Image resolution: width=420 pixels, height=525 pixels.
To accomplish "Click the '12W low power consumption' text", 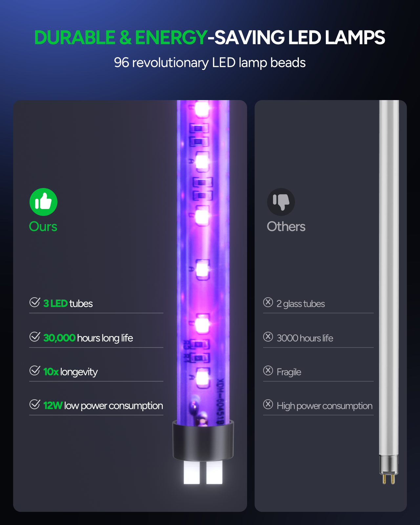I will tap(103, 406).
